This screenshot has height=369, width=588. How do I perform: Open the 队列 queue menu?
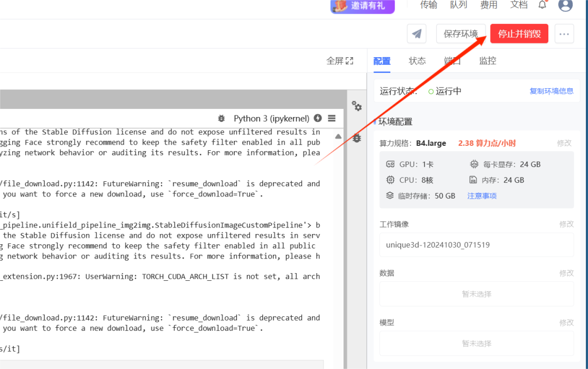[x=458, y=5]
